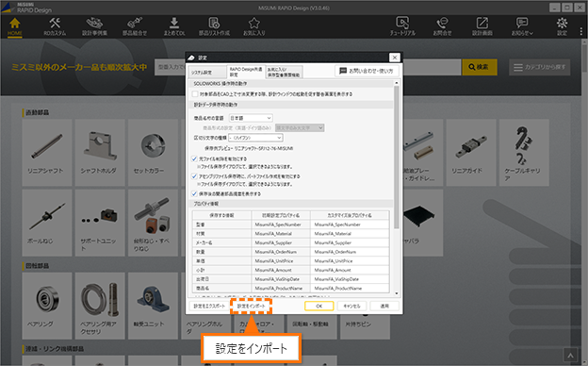Click customized MisumiFA_Amount cell

point(350,270)
